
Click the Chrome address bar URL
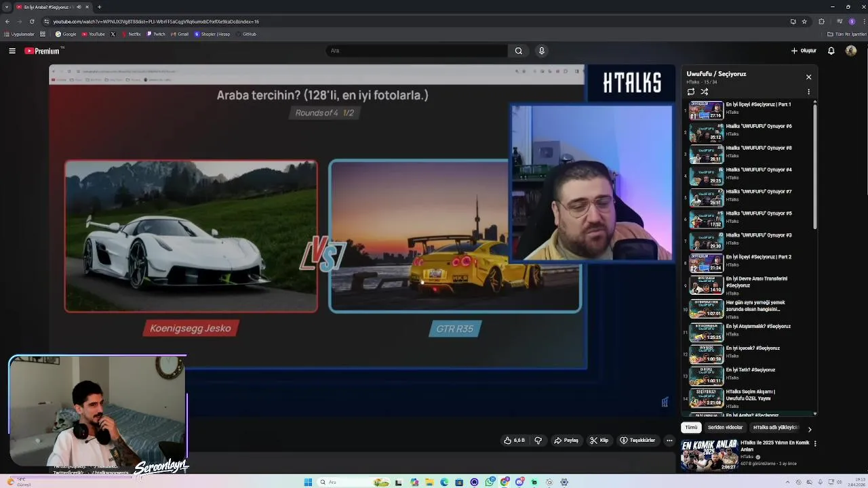156,22
